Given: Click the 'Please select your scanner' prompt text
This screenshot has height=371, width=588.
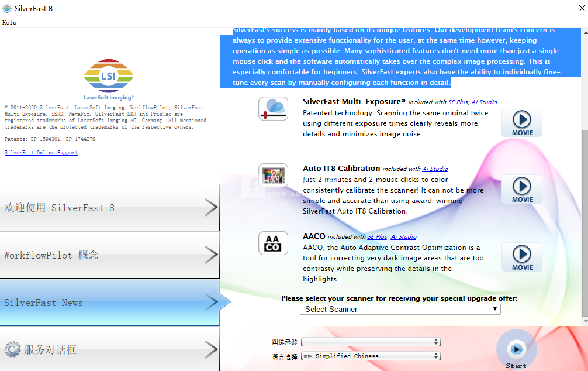Looking at the screenshot, I should pos(399,298).
